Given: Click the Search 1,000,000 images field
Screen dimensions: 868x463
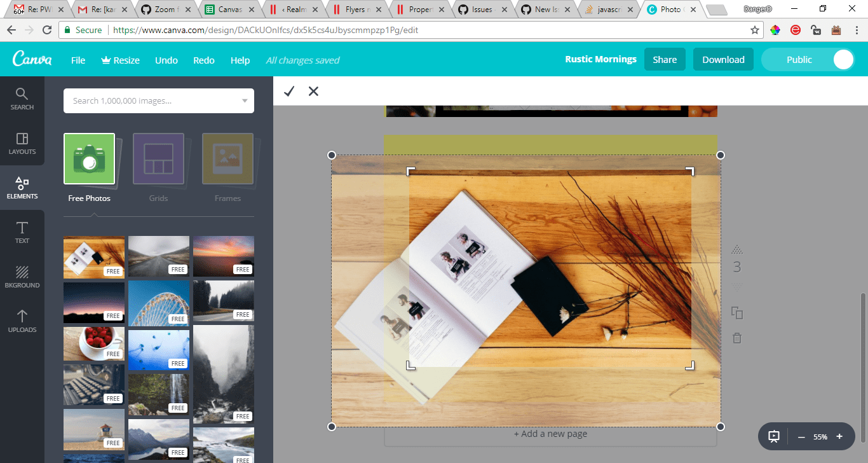Looking at the screenshot, I should pyautogui.click(x=159, y=100).
